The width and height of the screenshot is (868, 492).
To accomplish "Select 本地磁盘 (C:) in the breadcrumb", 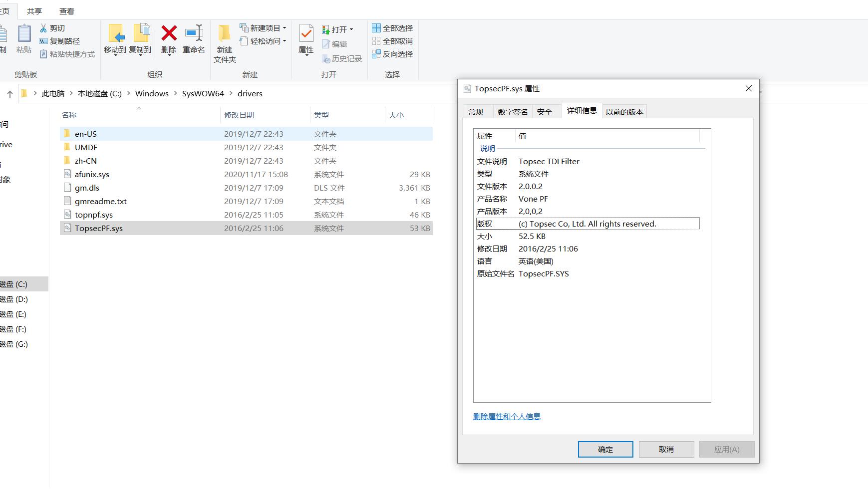I will (100, 94).
